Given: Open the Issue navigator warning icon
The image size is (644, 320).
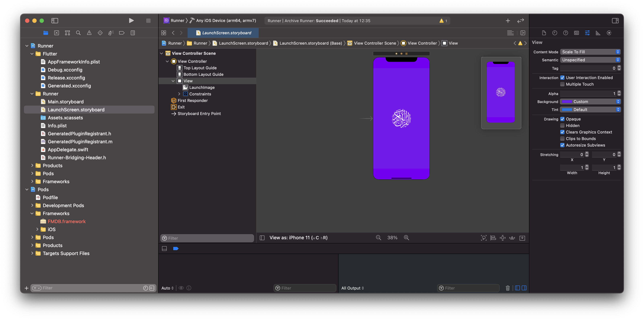Looking at the screenshot, I should coord(89,33).
